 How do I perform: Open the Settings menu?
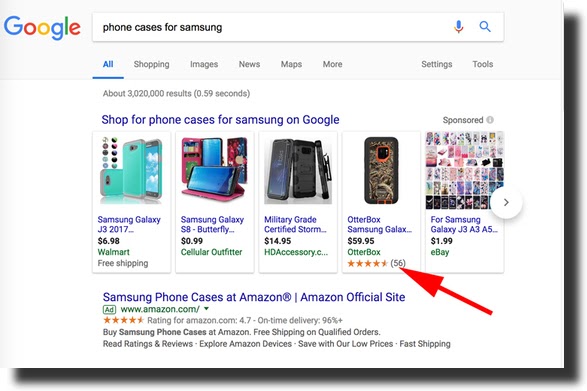point(437,64)
